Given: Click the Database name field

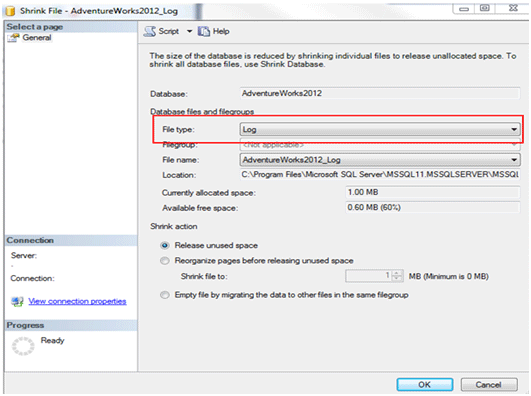Looking at the screenshot, I should pos(380,93).
